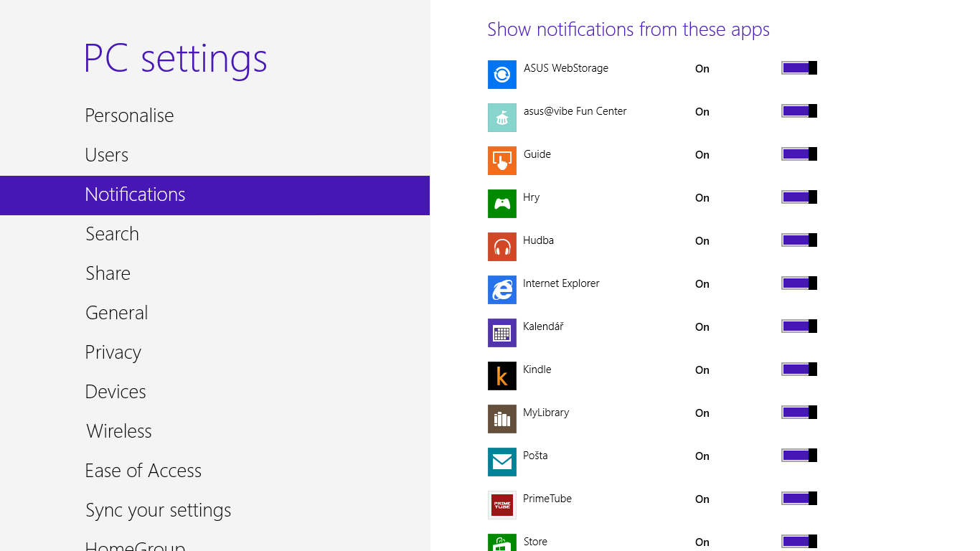Click the PrimeTube app icon

point(501,505)
